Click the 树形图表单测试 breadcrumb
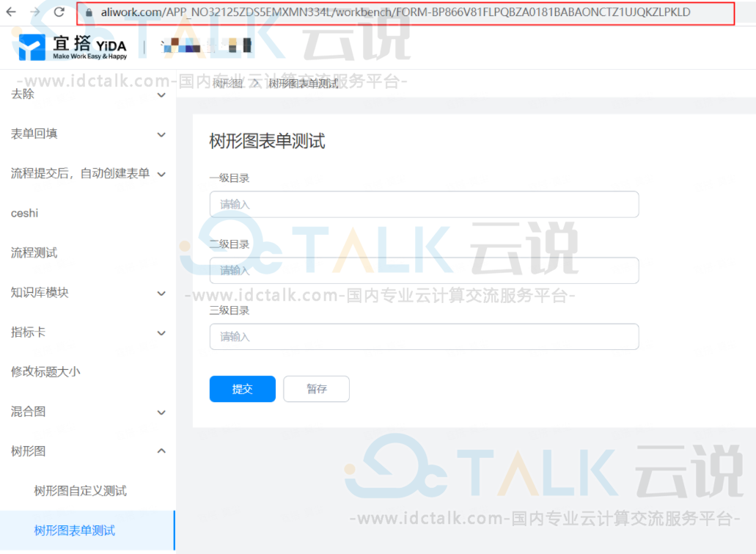The width and height of the screenshot is (756, 554). point(304,84)
